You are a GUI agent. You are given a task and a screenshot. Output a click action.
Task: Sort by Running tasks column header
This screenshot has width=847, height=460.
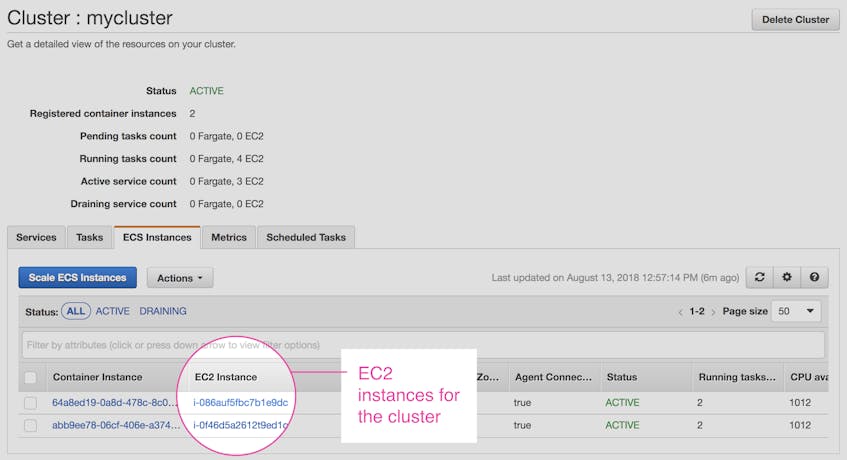click(737, 377)
